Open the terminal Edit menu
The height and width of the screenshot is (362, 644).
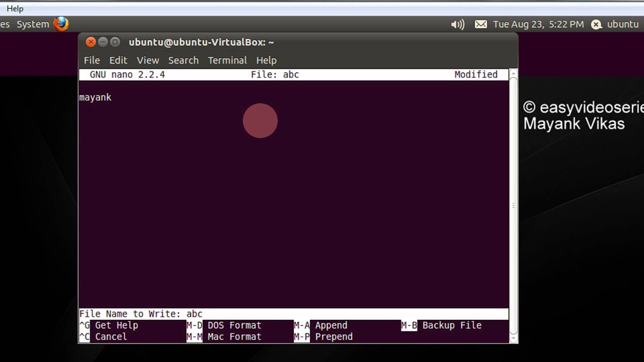[118, 60]
